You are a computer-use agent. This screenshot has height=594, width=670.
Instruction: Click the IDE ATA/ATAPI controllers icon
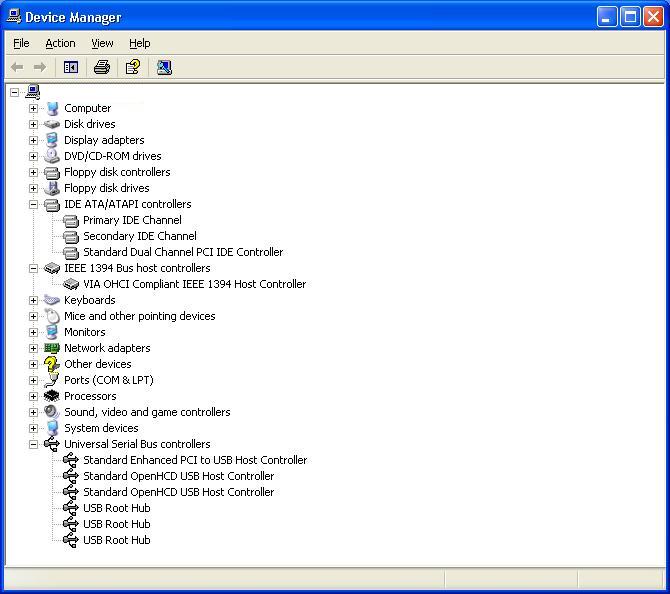[52, 205]
